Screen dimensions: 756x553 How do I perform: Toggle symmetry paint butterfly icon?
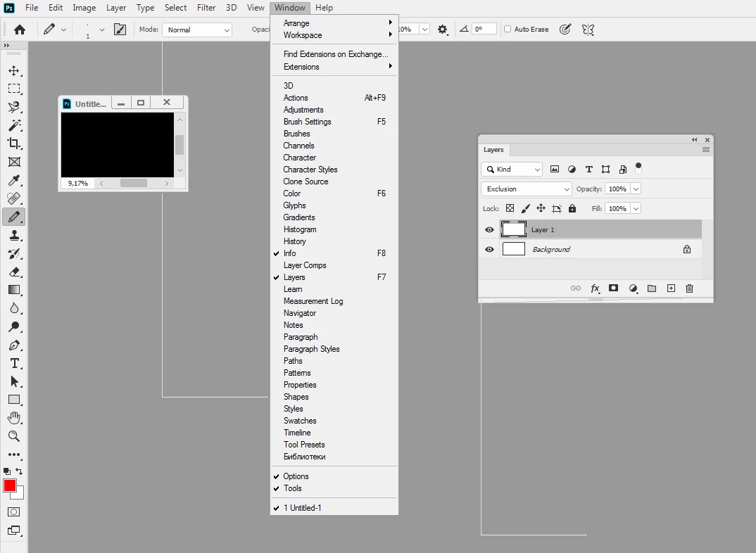588,30
